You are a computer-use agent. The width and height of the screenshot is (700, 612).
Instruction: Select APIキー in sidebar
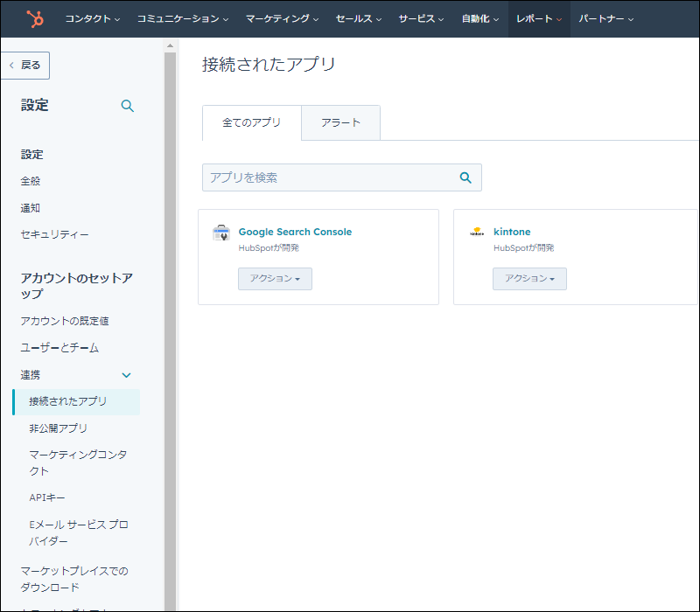point(47,497)
